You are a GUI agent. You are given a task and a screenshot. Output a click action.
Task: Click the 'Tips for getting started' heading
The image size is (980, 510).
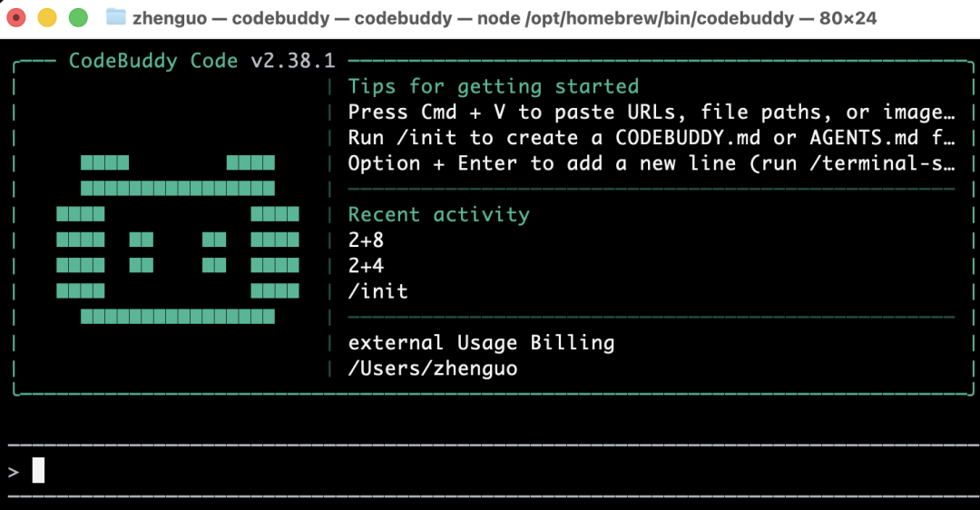494,86
